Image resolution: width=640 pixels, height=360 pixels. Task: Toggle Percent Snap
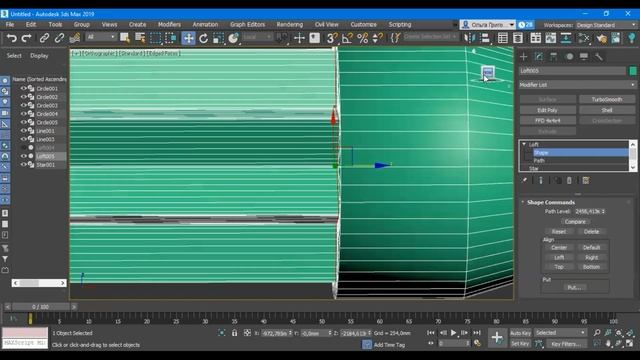tap(362, 38)
